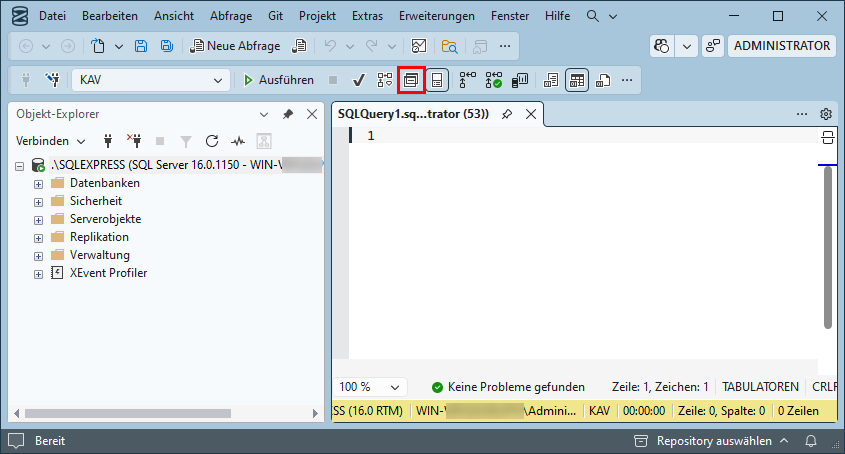Viewport: 845px width, 454px height.
Task: Open Object Explorer window position dropdown
Action: (264, 114)
